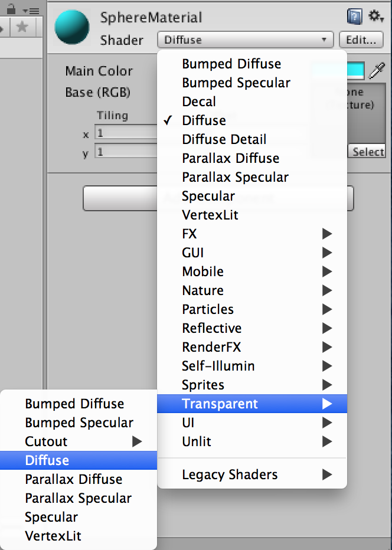This screenshot has width=392, height=550.
Task: Click the SphereMaterial preview sphere
Action: (72, 27)
